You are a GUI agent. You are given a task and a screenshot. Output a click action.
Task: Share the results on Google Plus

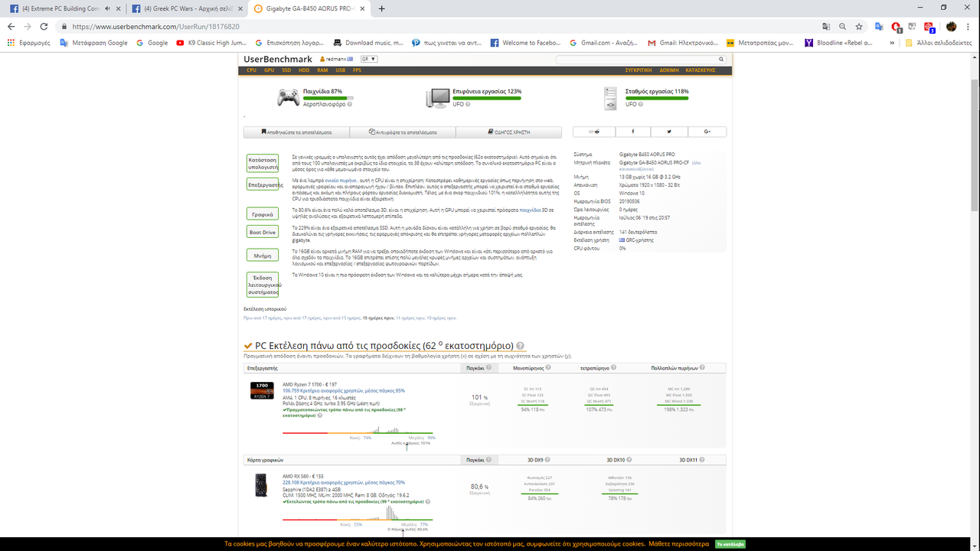pos(707,132)
